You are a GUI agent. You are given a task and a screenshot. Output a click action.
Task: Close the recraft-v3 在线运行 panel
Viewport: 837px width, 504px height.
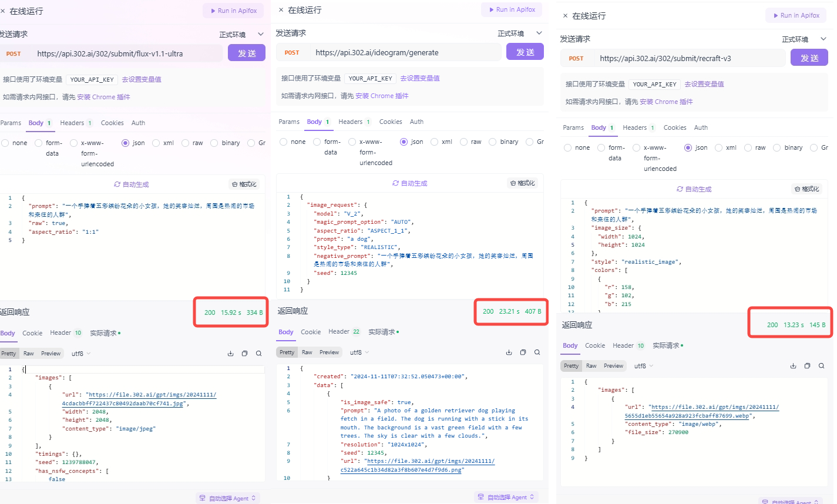pos(566,16)
